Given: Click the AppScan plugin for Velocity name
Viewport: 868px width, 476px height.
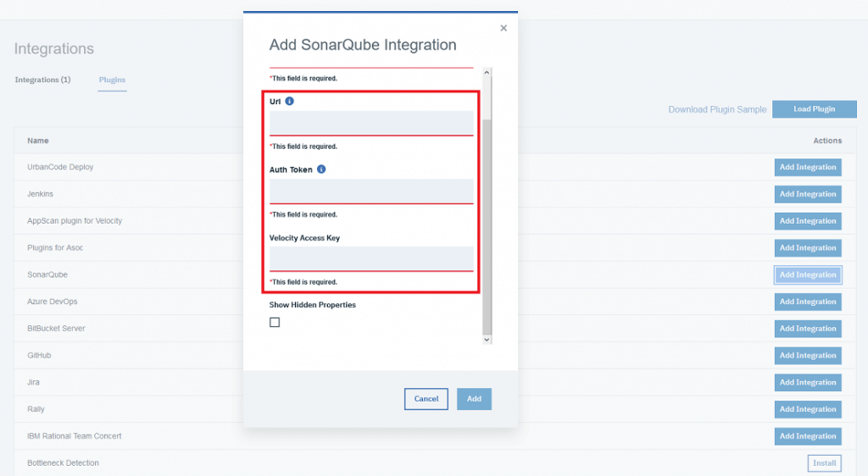Looking at the screenshot, I should [x=75, y=220].
